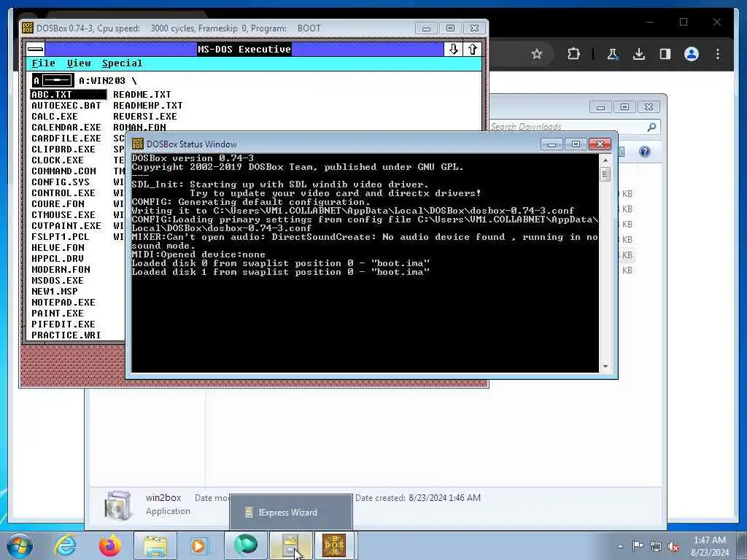Select NEW1.MSP file entry
Viewport: 747px width, 560px height.
coord(54,292)
